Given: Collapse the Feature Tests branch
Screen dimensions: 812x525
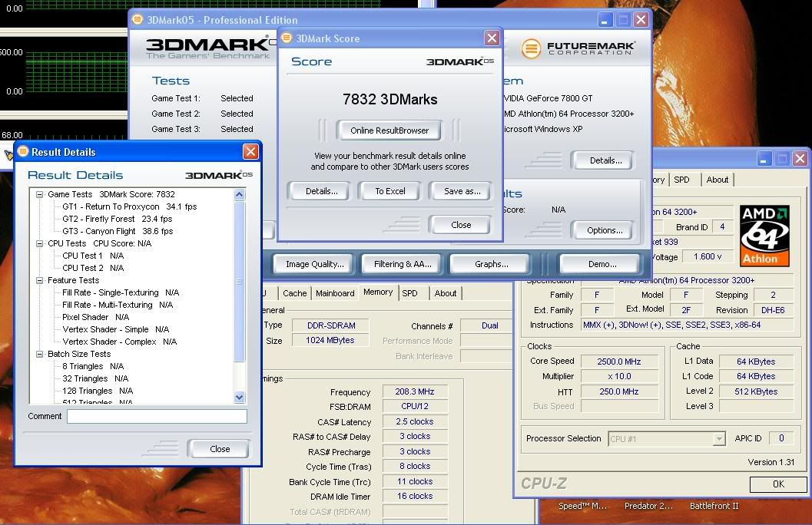Looking at the screenshot, I should pyautogui.click(x=40, y=279).
